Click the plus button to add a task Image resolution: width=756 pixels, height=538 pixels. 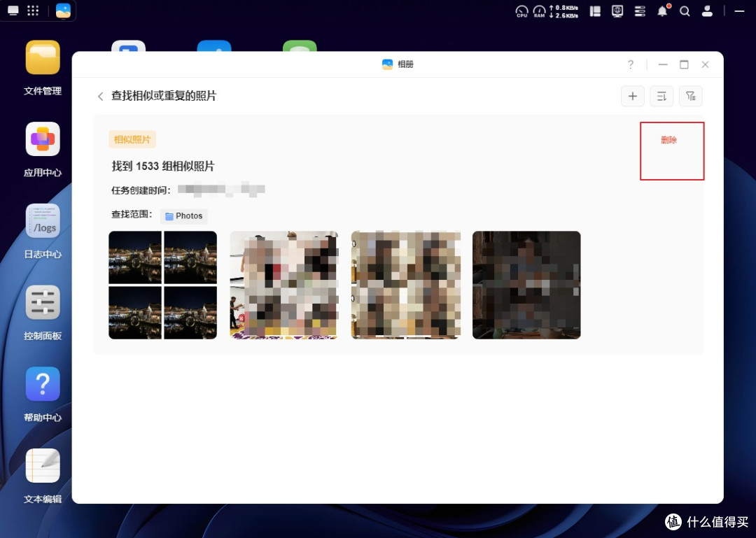633,97
